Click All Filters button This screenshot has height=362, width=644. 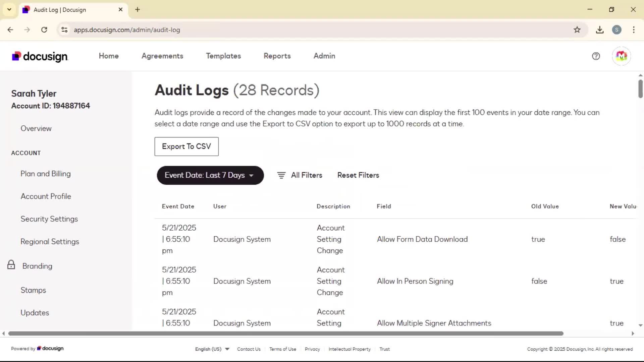coord(300,175)
